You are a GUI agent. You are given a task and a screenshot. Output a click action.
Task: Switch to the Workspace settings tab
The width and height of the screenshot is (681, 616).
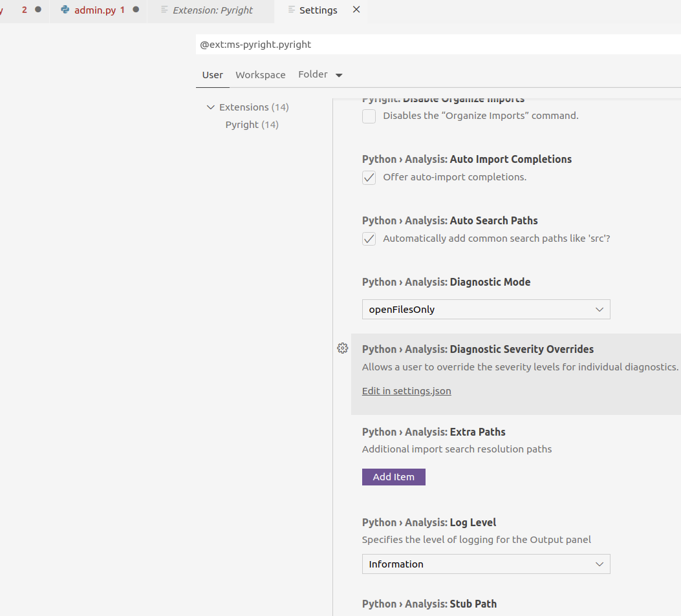coord(260,74)
